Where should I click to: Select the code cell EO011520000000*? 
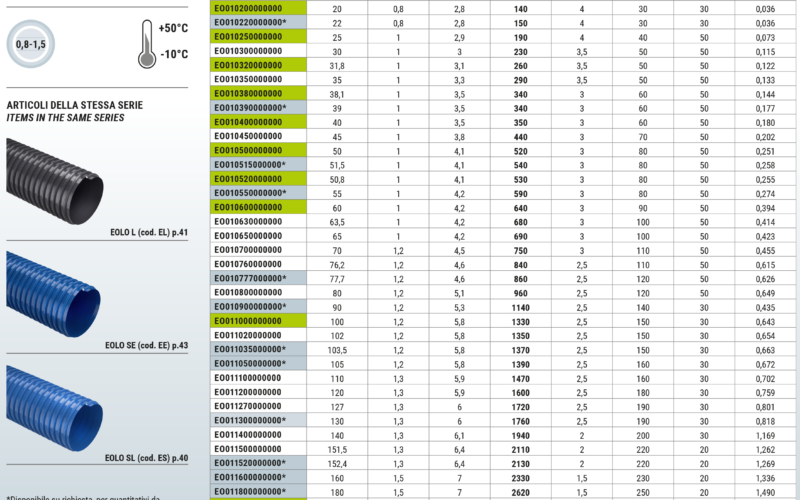[x=251, y=463]
